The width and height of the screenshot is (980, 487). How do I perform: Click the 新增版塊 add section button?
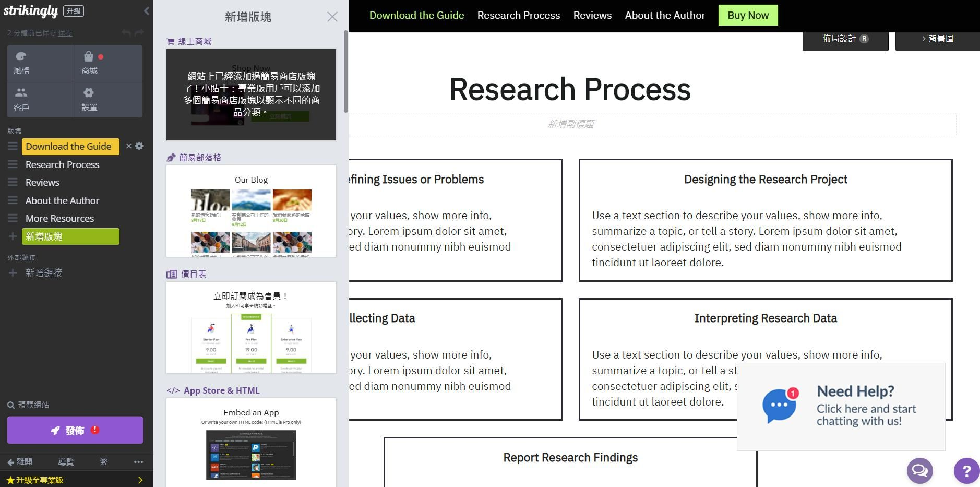tap(70, 236)
